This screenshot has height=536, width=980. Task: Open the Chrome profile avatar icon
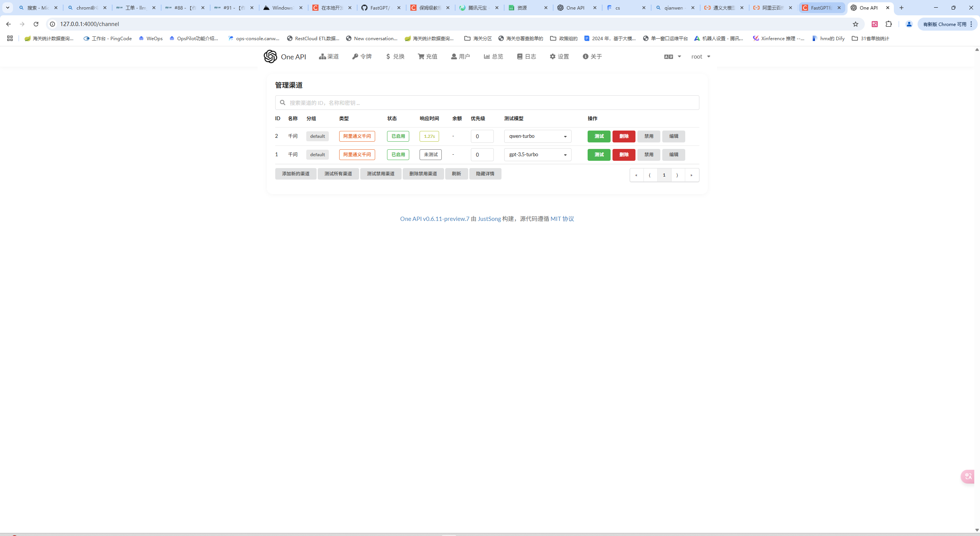pyautogui.click(x=909, y=24)
